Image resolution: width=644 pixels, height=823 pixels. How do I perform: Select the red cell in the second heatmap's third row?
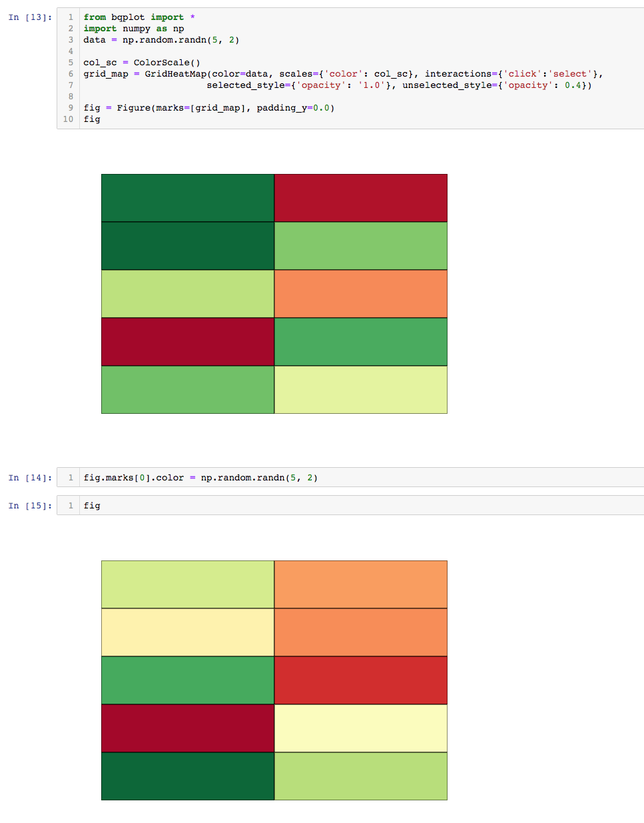[360, 680]
